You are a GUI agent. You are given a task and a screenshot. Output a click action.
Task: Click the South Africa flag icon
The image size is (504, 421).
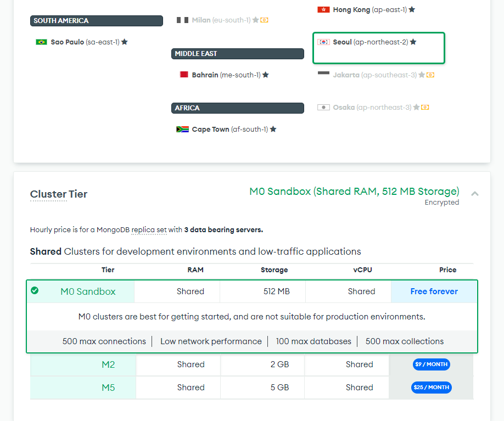[x=182, y=129]
